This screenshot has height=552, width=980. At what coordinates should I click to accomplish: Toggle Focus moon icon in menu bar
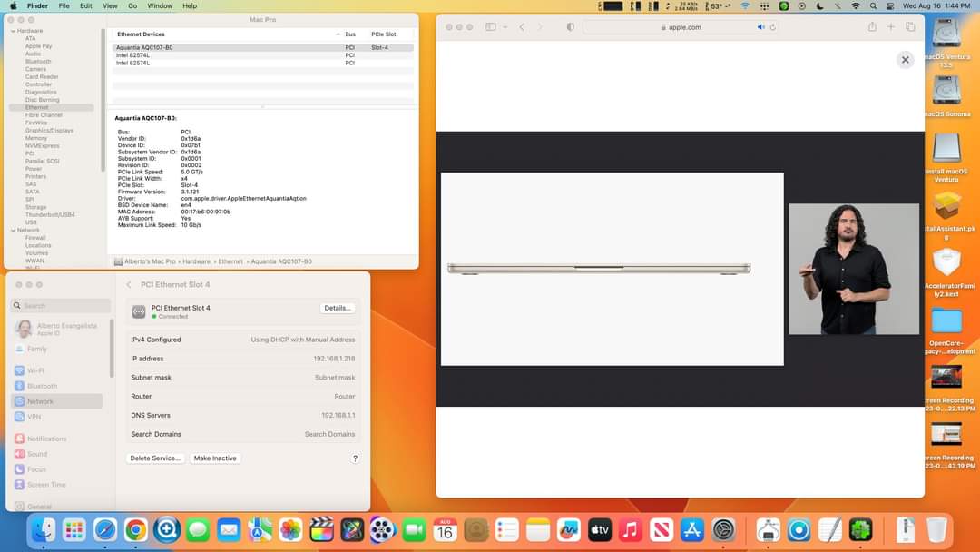tap(820, 6)
